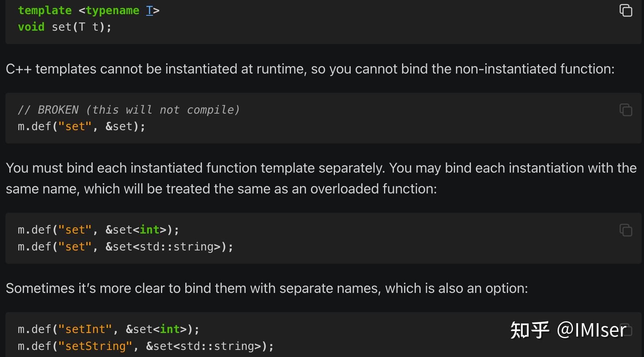This screenshot has height=357, width=644.
Task: Click the 知乎 @IMIser watermark
Action: (568, 330)
